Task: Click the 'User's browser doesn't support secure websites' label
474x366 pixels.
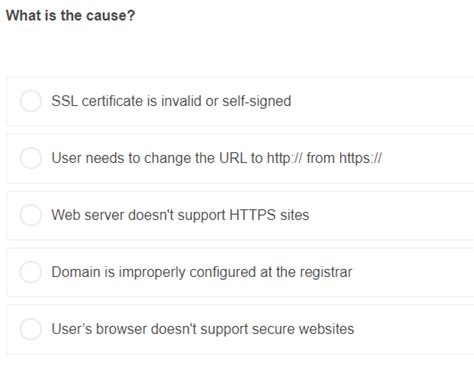Action: click(x=203, y=329)
